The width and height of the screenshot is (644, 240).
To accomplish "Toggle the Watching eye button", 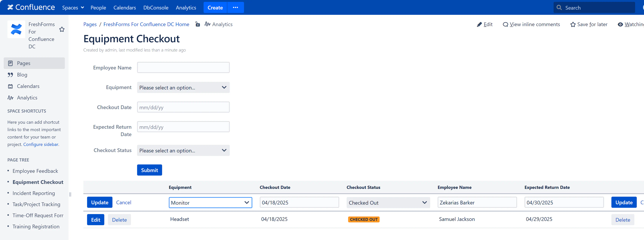I will (x=620, y=24).
